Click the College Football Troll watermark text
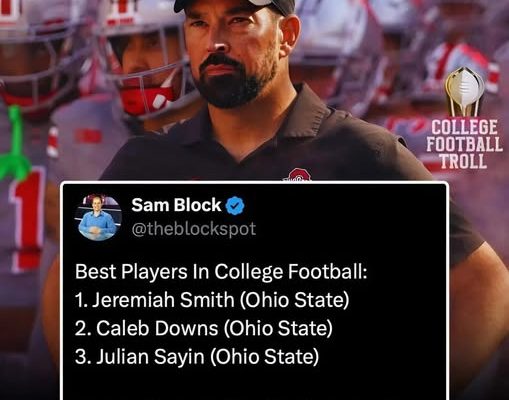This screenshot has width=509, height=400. [464, 144]
